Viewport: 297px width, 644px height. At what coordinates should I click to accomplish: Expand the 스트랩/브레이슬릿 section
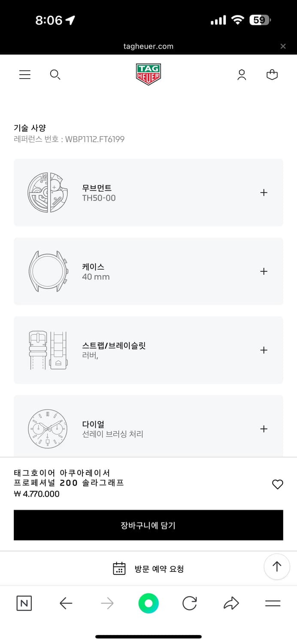(x=264, y=350)
